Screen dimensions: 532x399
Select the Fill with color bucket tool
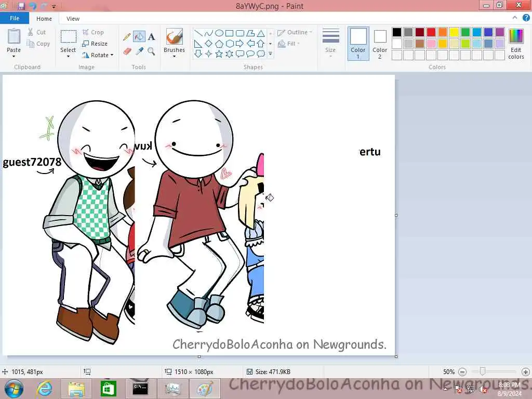(139, 37)
